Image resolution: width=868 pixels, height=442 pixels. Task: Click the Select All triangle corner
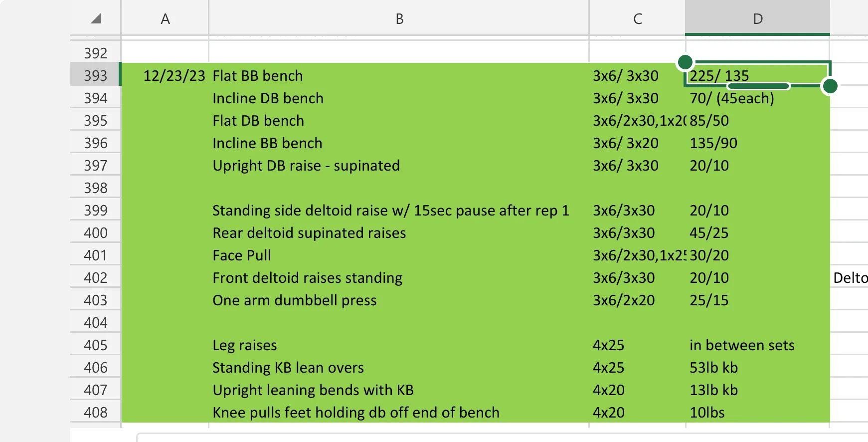click(x=96, y=19)
